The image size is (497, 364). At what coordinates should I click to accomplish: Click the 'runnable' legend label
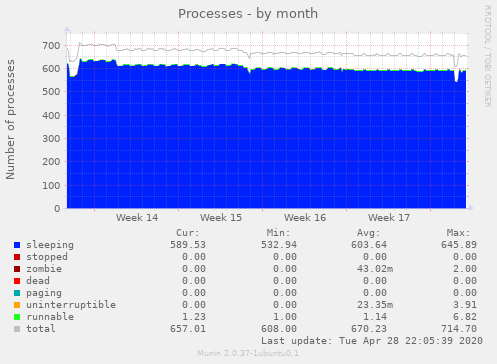(50, 317)
